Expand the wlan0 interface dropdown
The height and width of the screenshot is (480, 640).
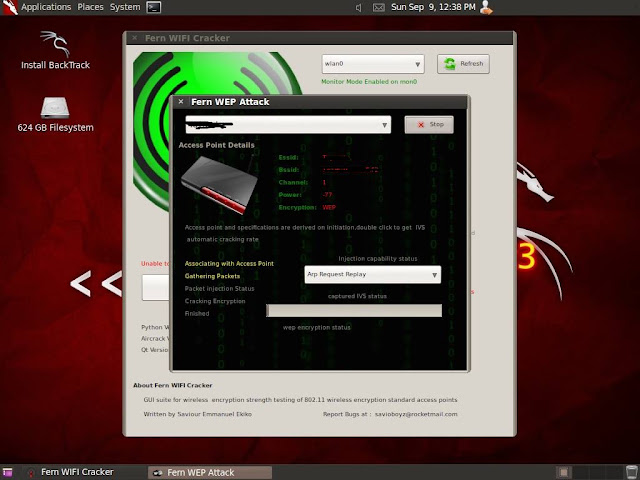373,64
